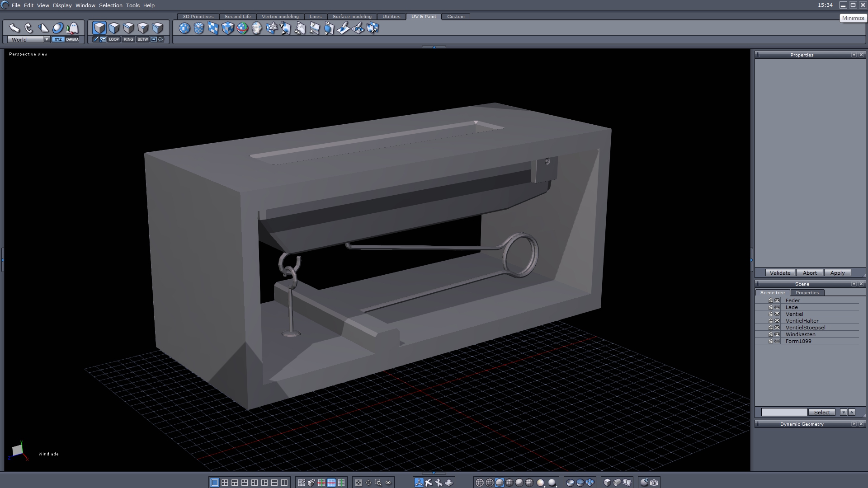
Task: Toggle lock icon for Windkasten
Action: pyautogui.click(x=771, y=334)
